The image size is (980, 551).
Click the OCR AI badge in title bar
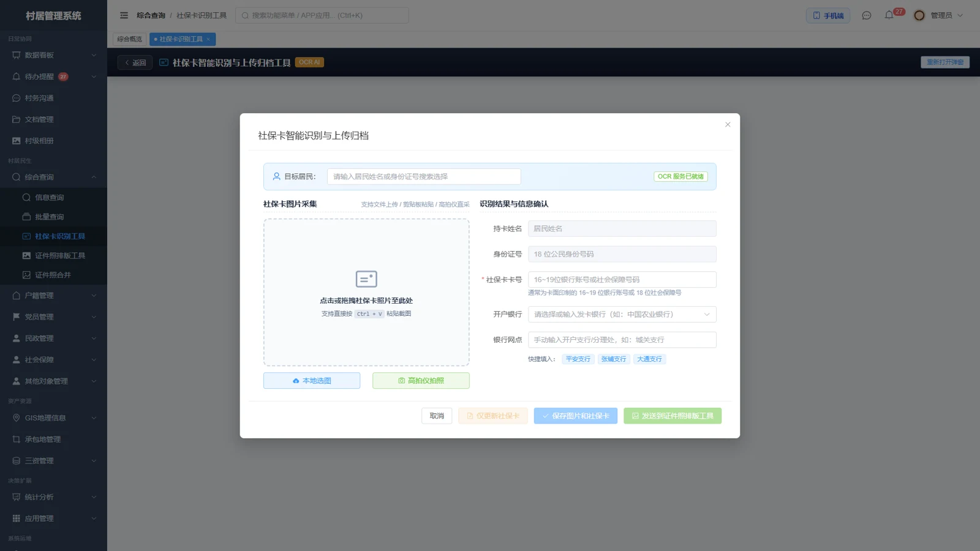[x=309, y=62]
